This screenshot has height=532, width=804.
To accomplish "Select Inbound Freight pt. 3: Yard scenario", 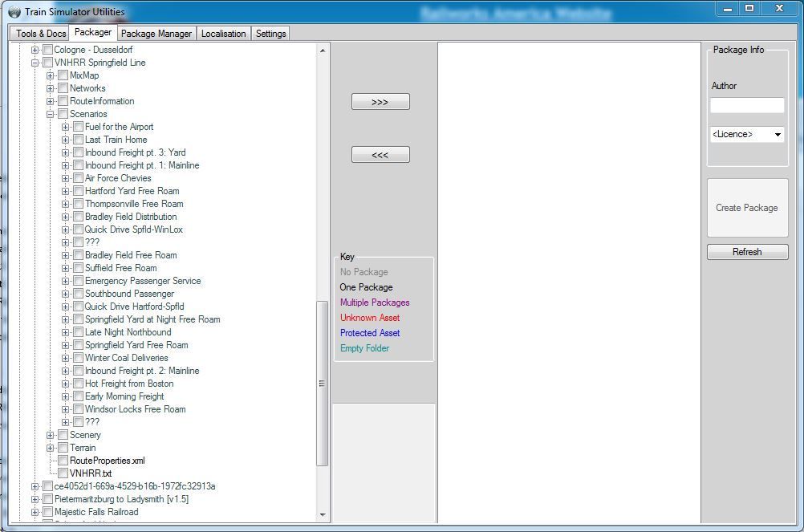I will (136, 152).
